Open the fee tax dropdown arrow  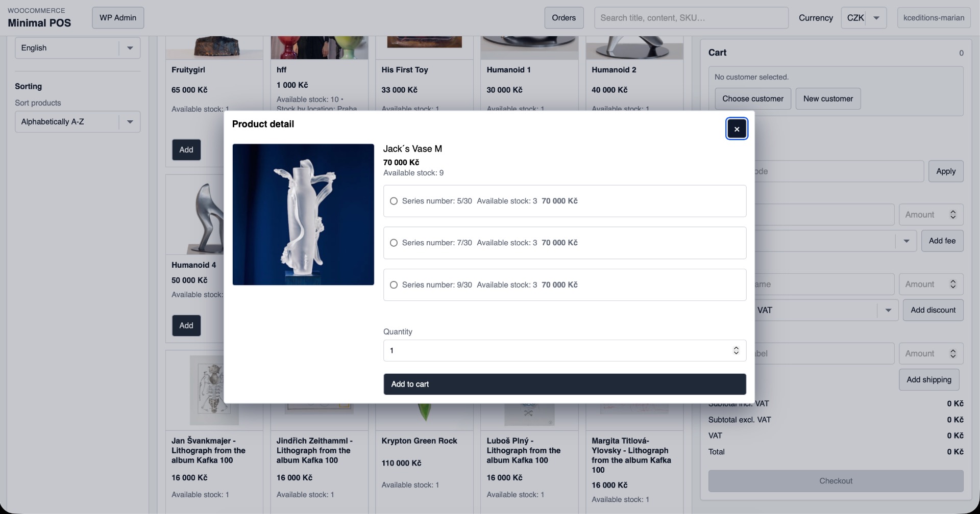tap(906, 241)
